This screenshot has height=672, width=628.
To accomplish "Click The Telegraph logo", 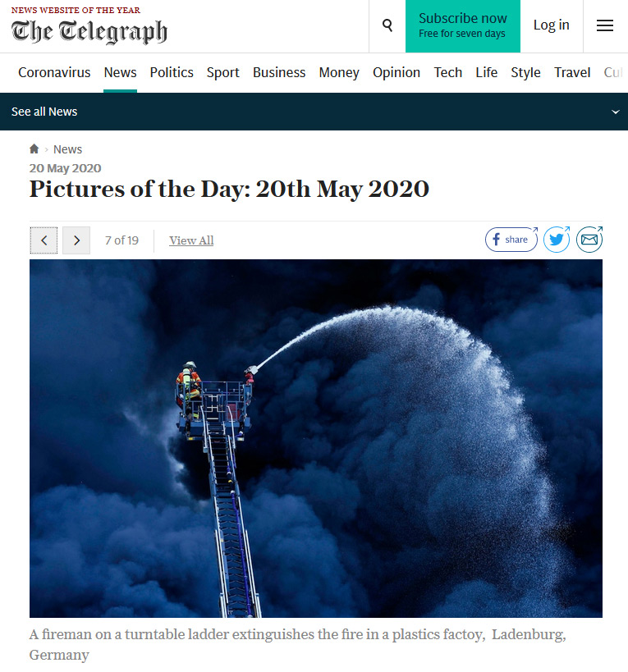I will click(x=89, y=32).
